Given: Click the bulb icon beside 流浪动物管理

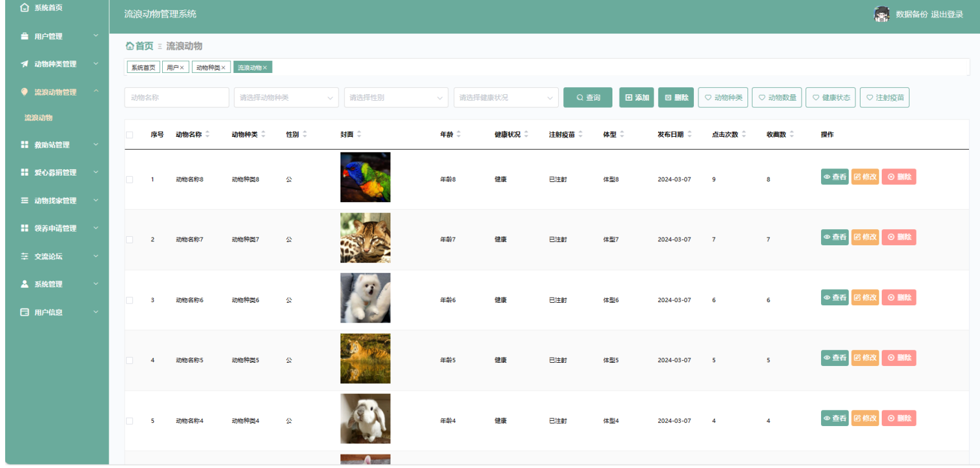Looking at the screenshot, I should point(25,92).
